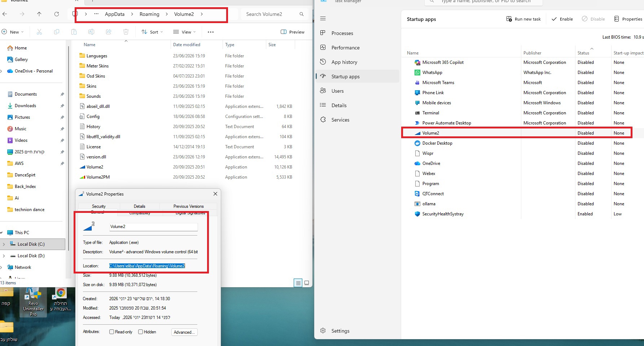Click the Advanced button in Properties
644x346 pixels.
click(184, 332)
